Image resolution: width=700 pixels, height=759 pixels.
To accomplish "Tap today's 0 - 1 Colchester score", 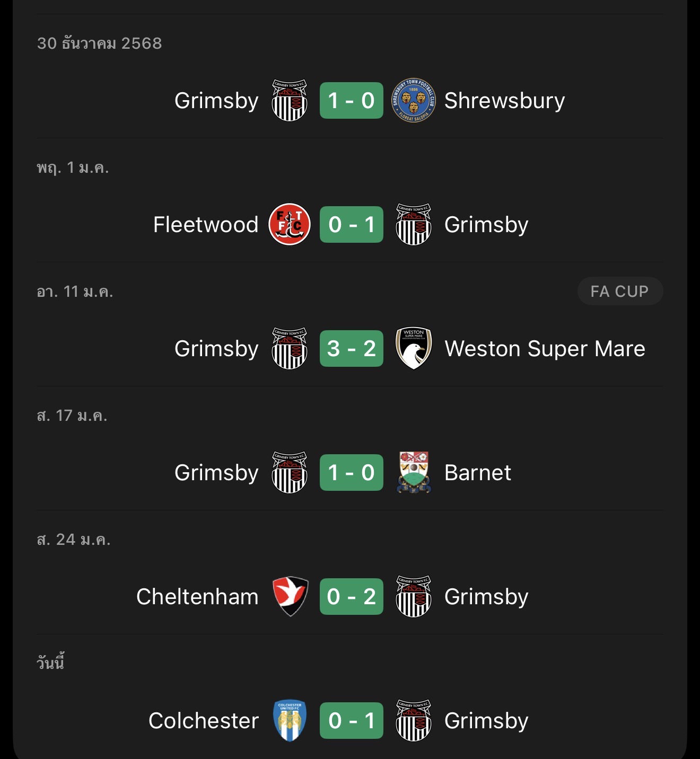I will point(351,720).
